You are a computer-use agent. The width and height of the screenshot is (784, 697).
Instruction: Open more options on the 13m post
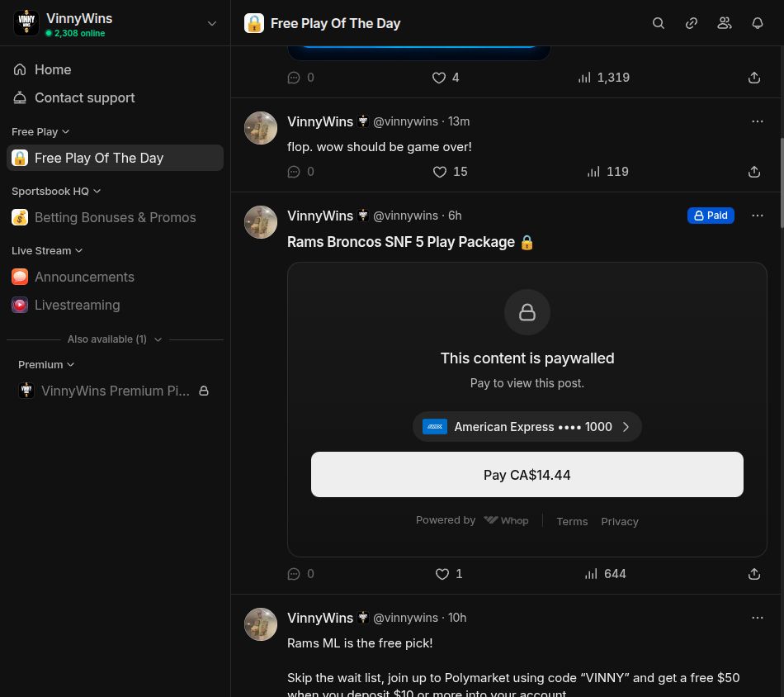click(x=758, y=121)
